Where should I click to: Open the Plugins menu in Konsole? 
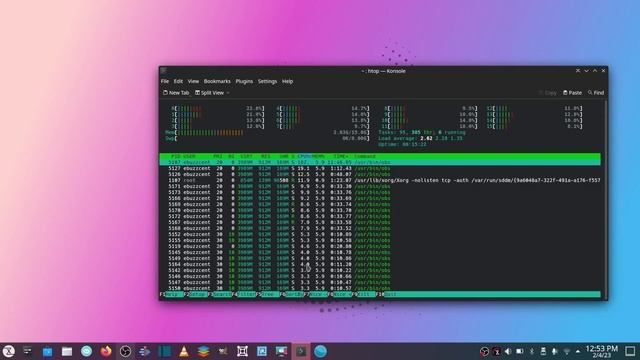point(244,81)
